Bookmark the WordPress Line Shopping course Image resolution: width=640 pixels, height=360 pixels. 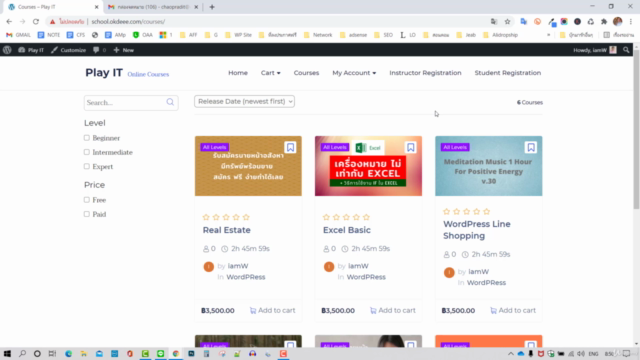(531, 147)
